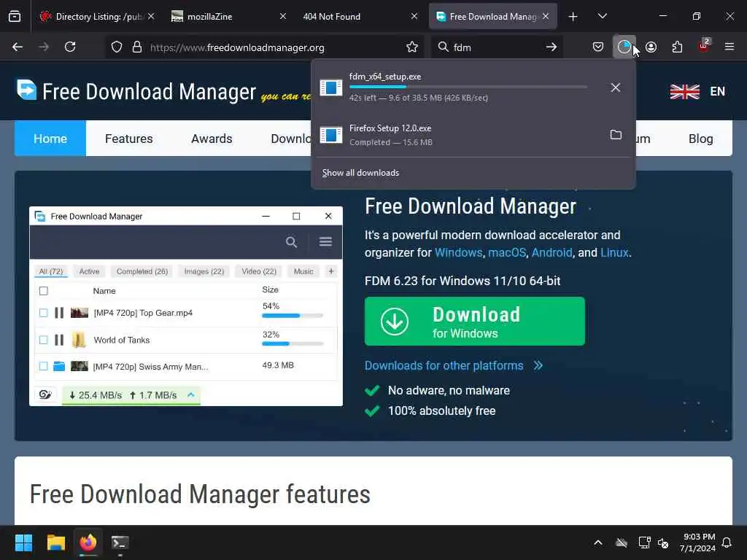
Task: View site security padlock info
Action: (x=137, y=47)
